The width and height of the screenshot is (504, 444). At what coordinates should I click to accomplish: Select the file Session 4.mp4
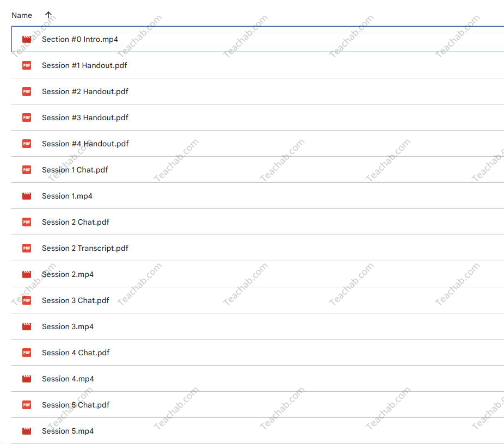258,379
